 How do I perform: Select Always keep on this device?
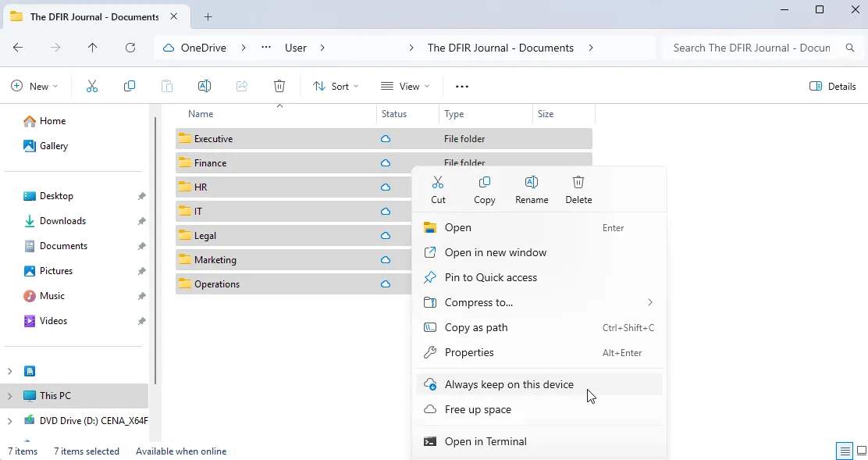[509, 384]
